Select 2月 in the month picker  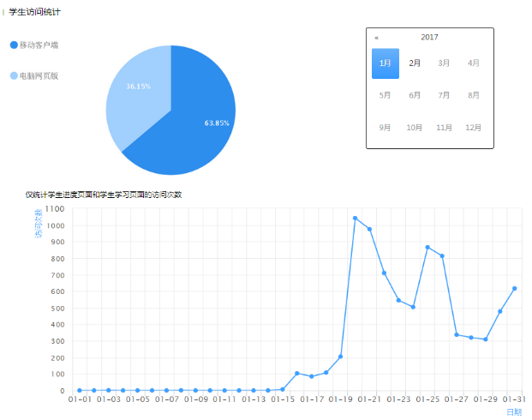coord(415,63)
